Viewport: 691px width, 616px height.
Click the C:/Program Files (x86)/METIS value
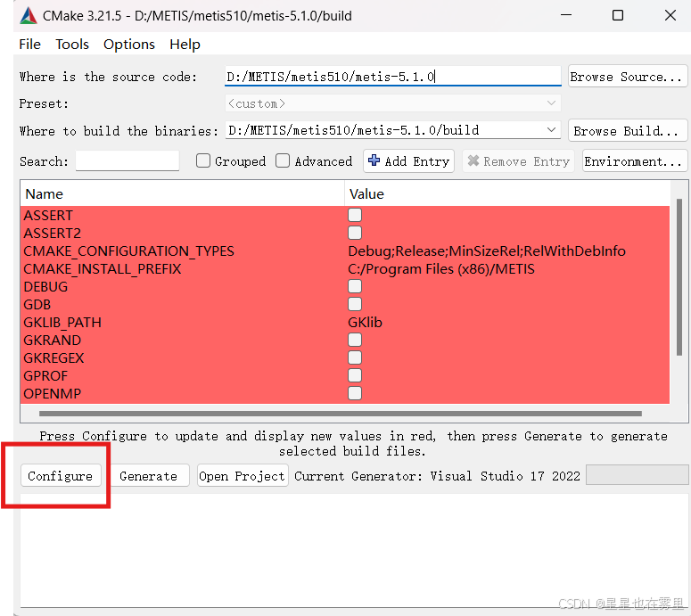pyautogui.click(x=441, y=269)
